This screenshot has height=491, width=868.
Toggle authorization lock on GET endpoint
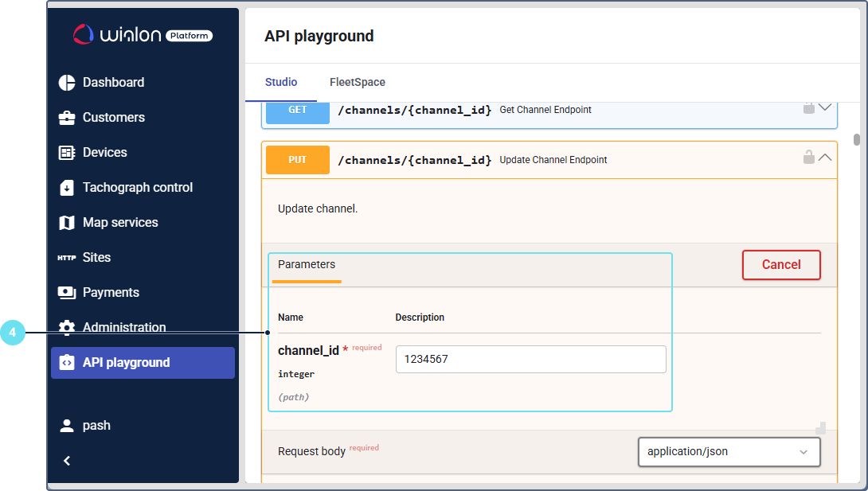click(x=808, y=107)
